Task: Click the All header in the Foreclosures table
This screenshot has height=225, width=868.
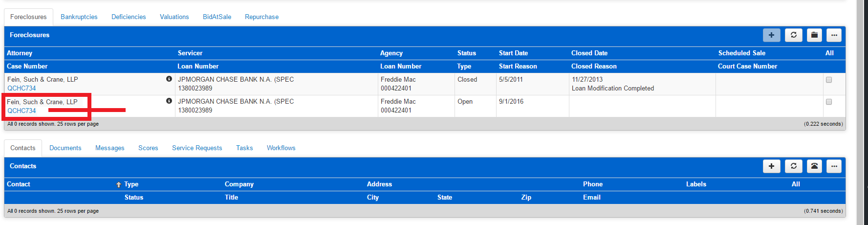Action: [x=829, y=53]
